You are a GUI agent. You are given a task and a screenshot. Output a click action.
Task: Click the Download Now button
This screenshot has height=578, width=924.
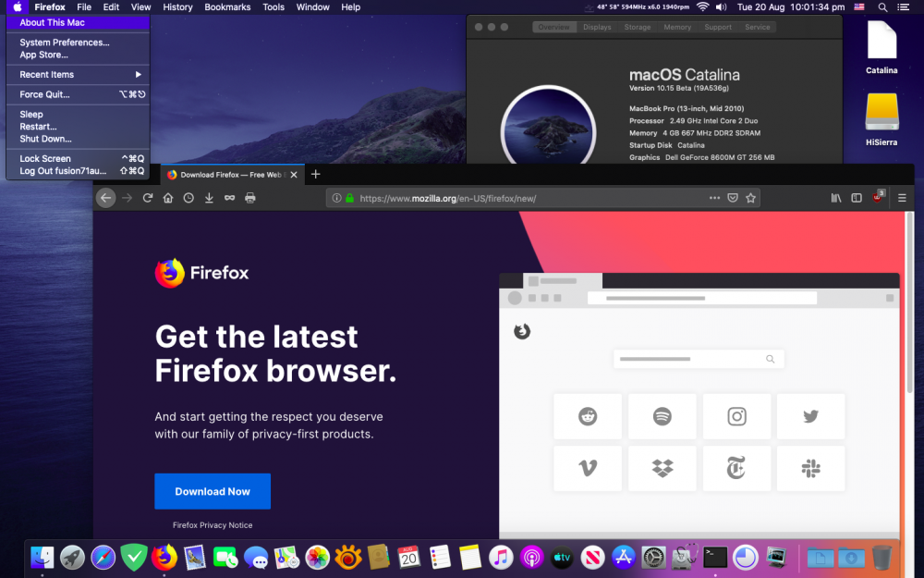pos(213,491)
